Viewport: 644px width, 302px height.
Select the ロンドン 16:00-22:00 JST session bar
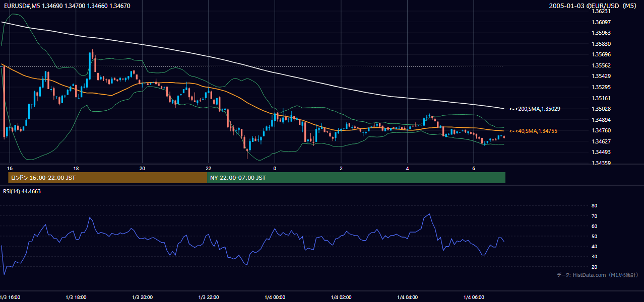tap(108, 178)
